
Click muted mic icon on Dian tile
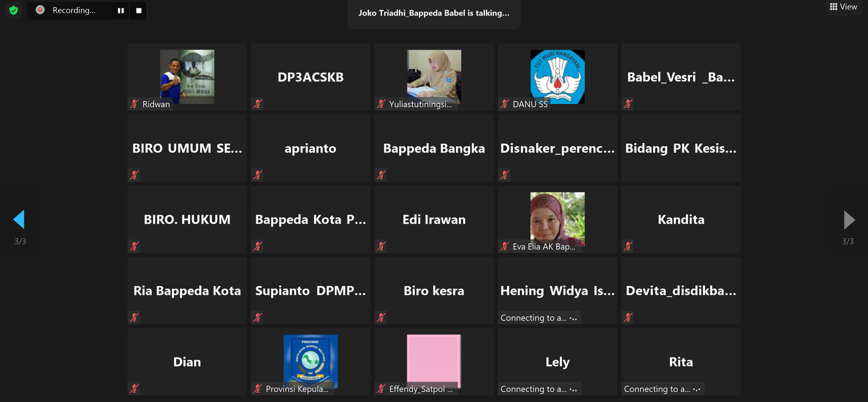tap(135, 389)
